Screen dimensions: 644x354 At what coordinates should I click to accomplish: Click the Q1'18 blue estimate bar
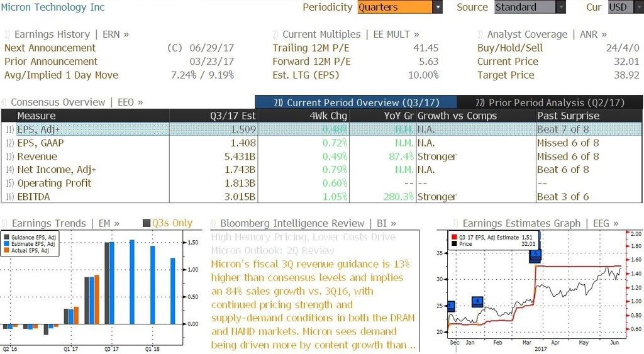152,285
